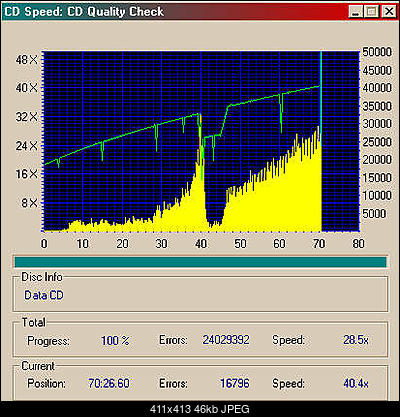Click the 10000 error axis label

pos(377,195)
